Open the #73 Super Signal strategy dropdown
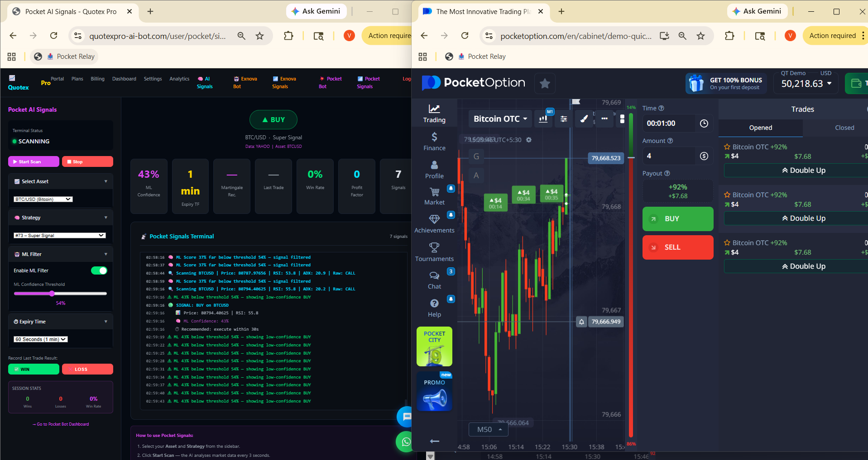This screenshot has height=460, width=868. [x=60, y=235]
